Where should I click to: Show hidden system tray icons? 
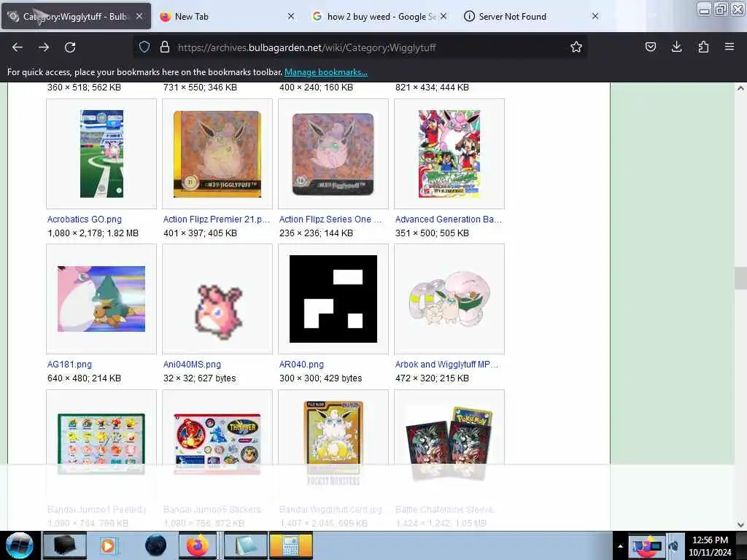click(620, 546)
